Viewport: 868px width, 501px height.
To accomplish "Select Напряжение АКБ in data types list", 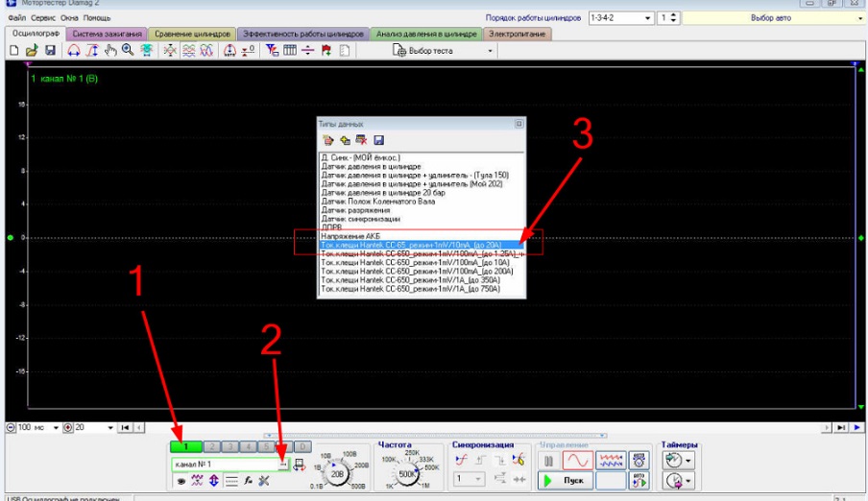I will 350,236.
